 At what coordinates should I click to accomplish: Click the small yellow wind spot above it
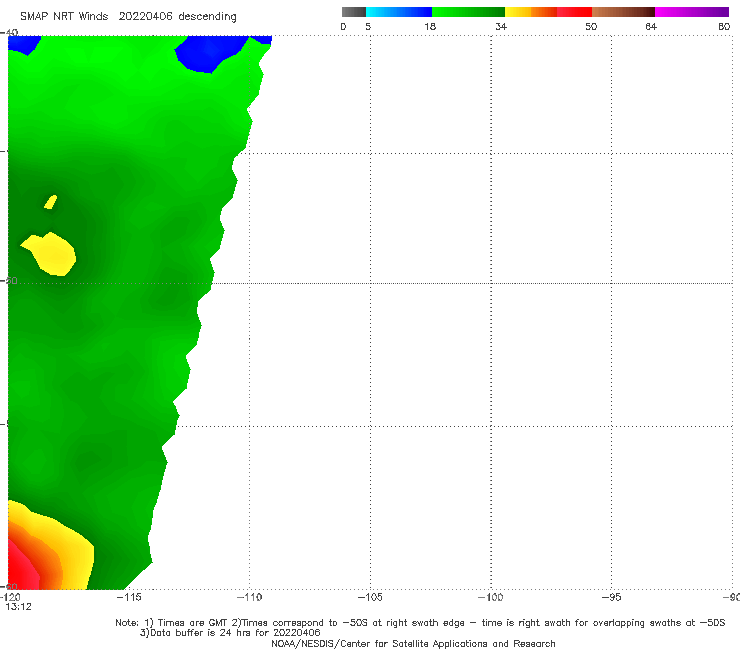50,202
